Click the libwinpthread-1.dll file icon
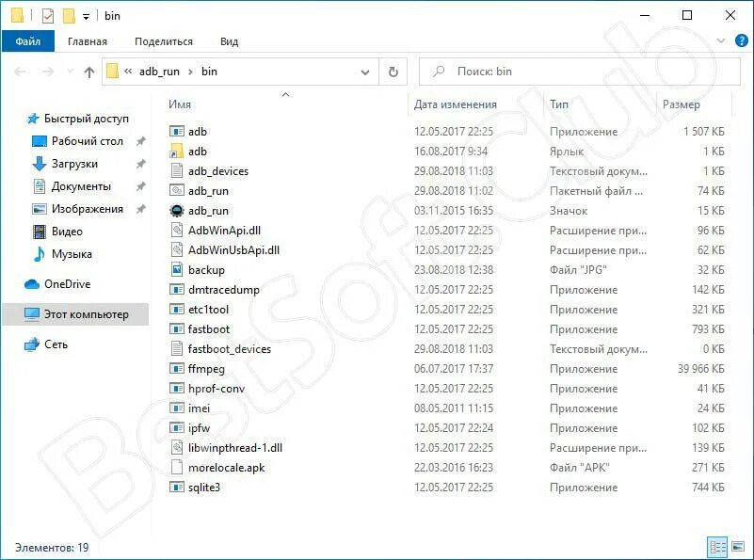Image resolution: width=754 pixels, height=560 pixels. coord(177,447)
